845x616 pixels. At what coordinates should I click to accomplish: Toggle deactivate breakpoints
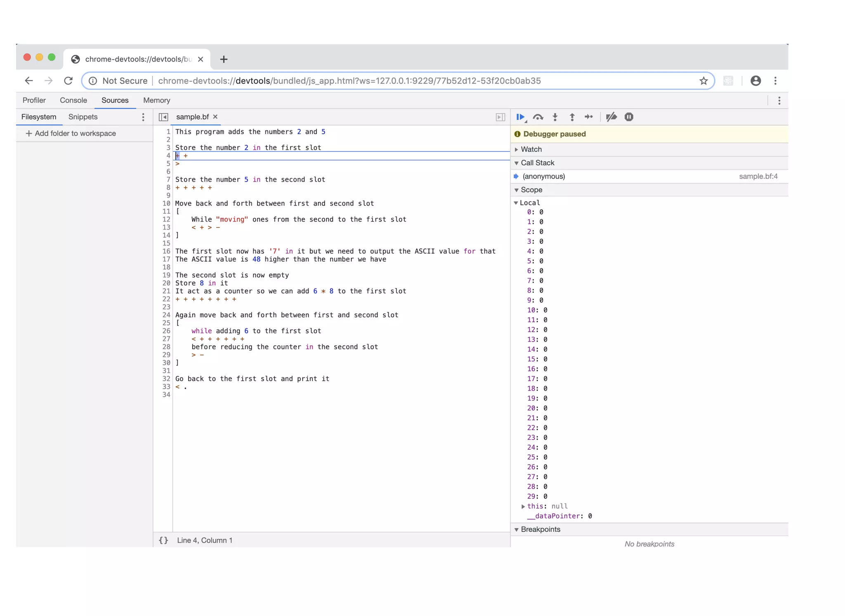[611, 117]
